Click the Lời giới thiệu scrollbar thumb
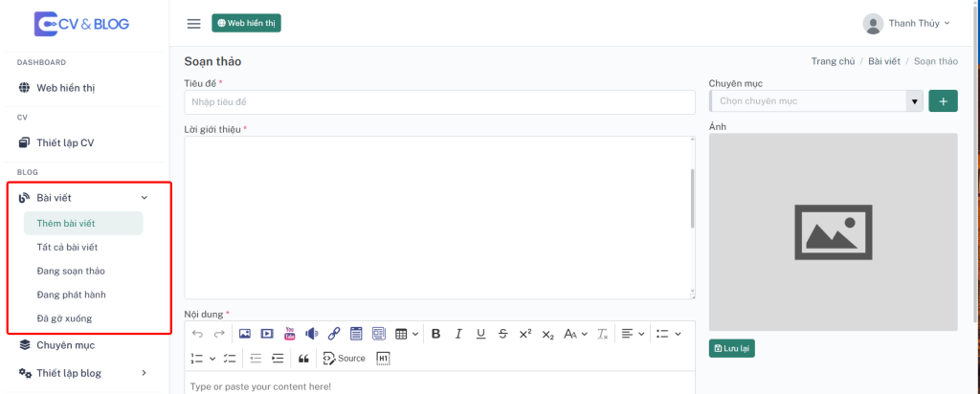The height and width of the screenshot is (394, 980). click(x=692, y=199)
